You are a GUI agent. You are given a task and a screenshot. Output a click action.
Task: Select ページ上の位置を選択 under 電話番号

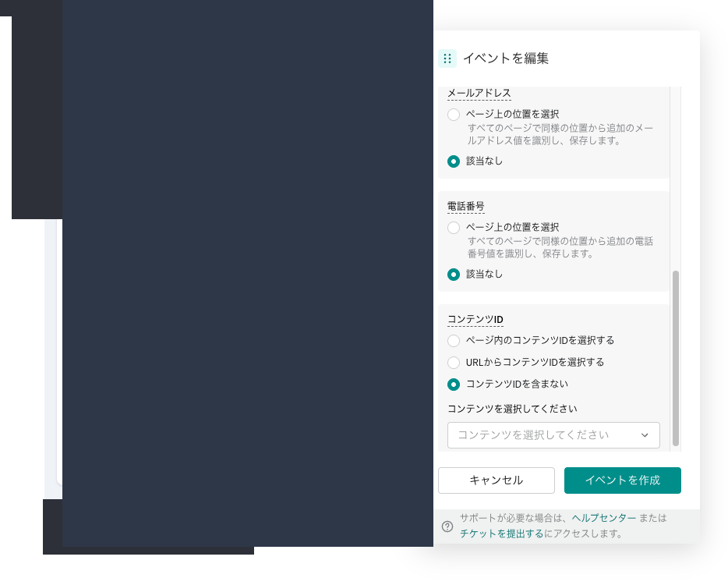454,228
